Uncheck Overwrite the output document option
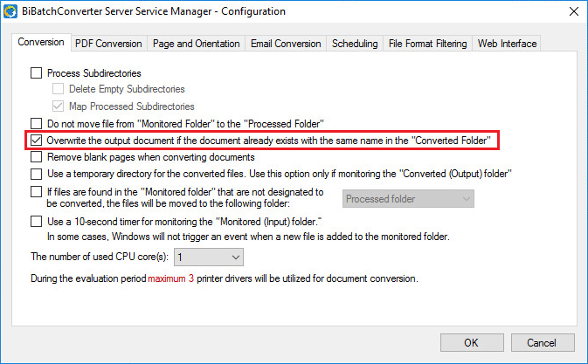The height and width of the screenshot is (364, 588). click(x=37, y=141)
